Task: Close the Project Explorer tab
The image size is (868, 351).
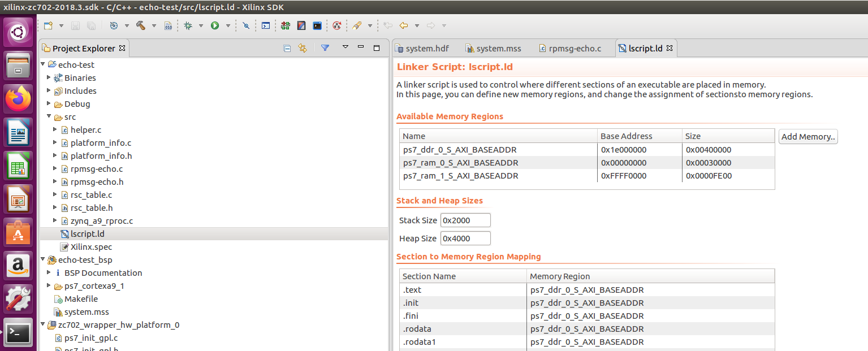Action: pos(122,48)
